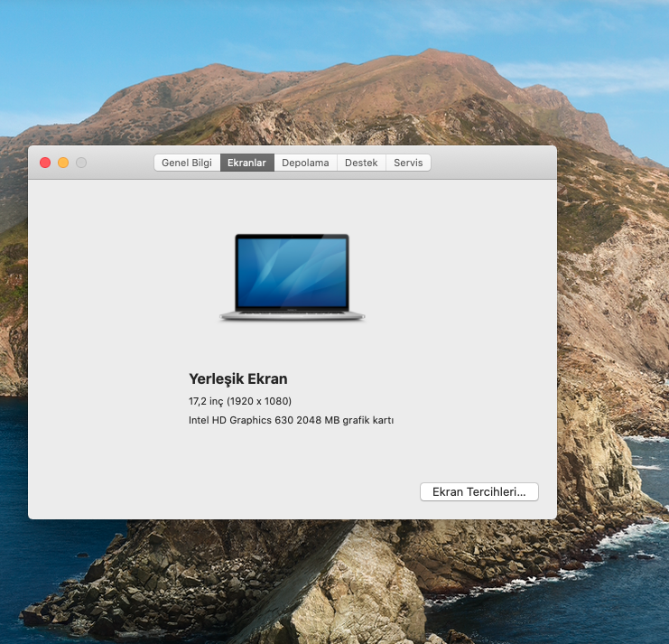Click the title bar gap left of Genel Bilgi

click(122, 163)
